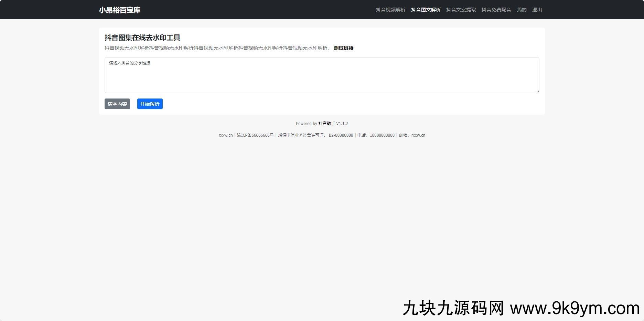The image size is (644, 321).
Task: Click the V1.1.2 version text
Action: [x=342, y=124]
